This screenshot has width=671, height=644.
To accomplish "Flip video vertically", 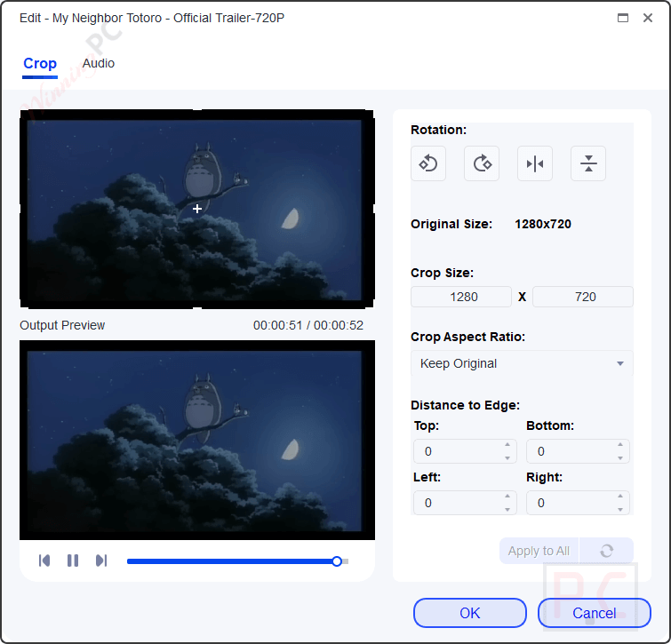I will tap(588, 163).
